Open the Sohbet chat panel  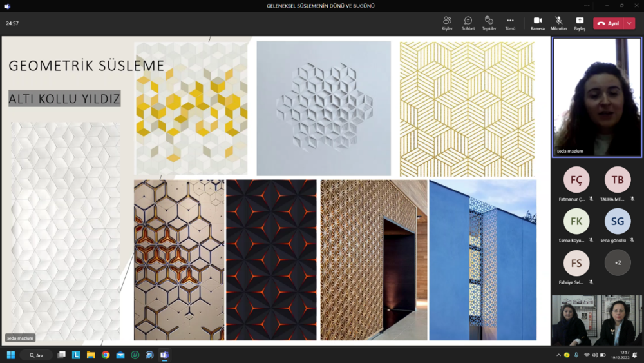pyautogui.click(x=468, y=23)
